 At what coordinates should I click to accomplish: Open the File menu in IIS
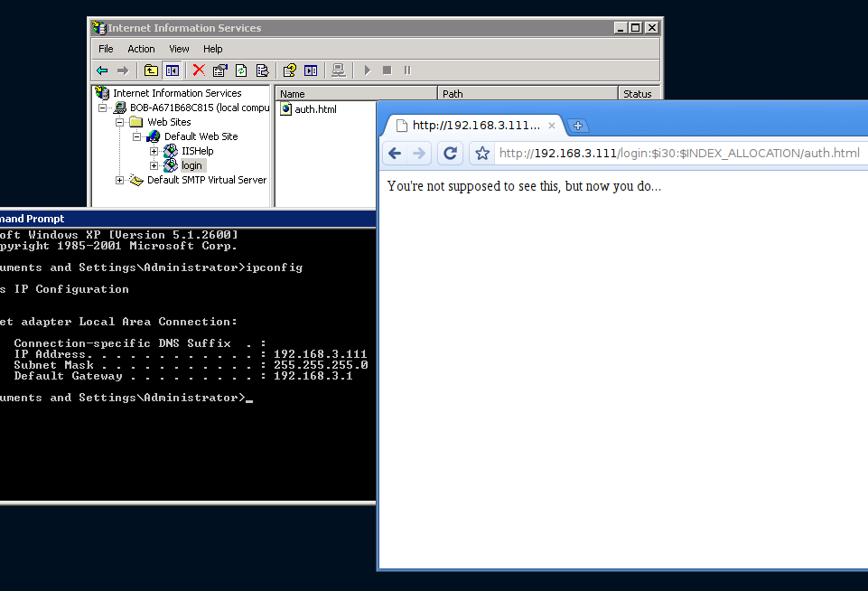click(106, 49)
